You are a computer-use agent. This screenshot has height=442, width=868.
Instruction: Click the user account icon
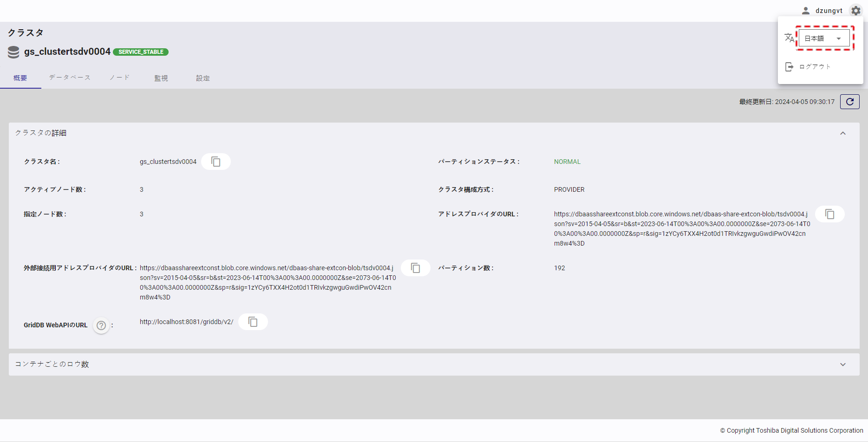[x=806, y=11]
